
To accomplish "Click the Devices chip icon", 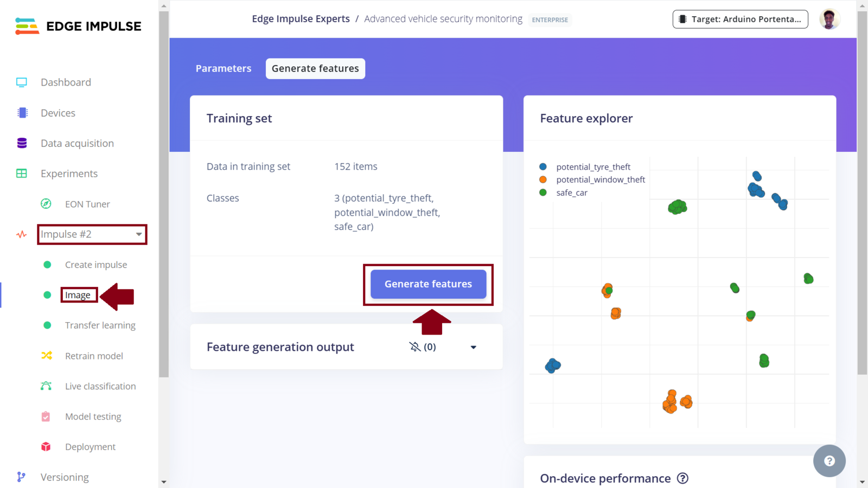I will pos(22,113).
